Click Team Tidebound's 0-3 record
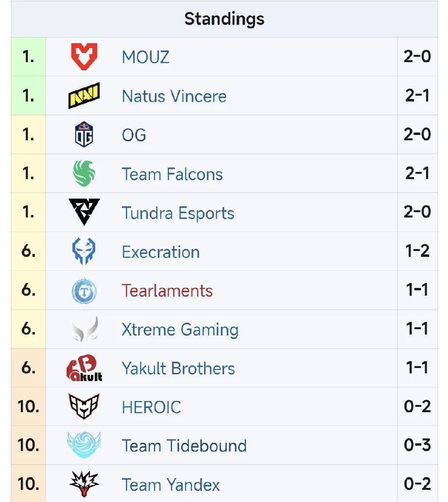This screenshot has width=448, height=502. pyautogui.click(x=417, y=445)
